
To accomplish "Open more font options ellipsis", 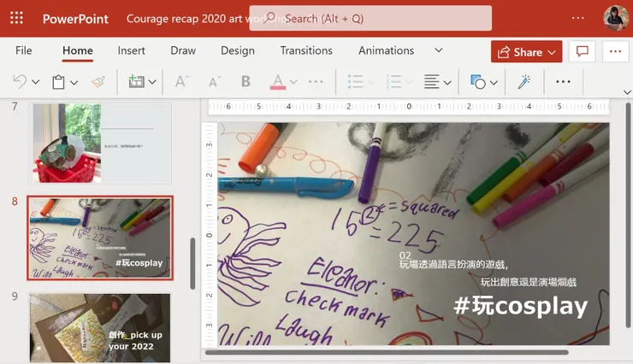I will (316, 82).
